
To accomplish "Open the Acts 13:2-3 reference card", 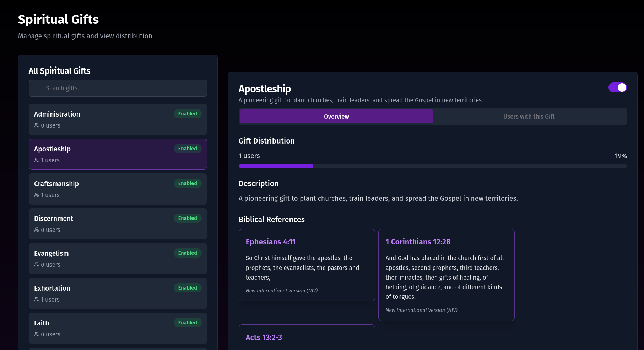I will (307, 337).
